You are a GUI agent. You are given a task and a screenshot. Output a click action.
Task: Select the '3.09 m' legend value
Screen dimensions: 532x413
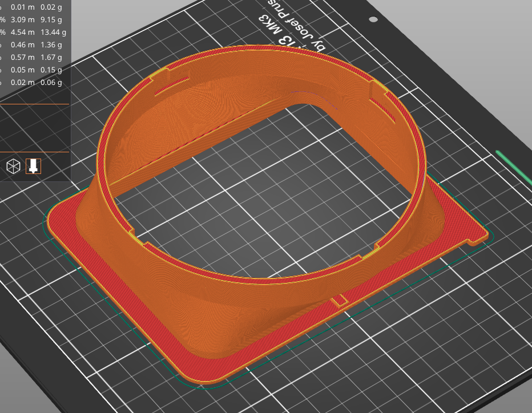[22, 19]
